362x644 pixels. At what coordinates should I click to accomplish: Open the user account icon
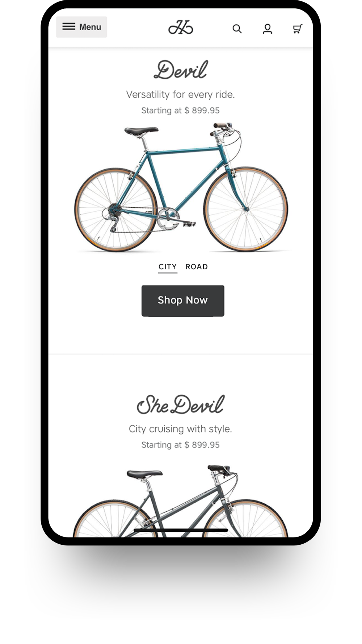click(x=268, y=29)
